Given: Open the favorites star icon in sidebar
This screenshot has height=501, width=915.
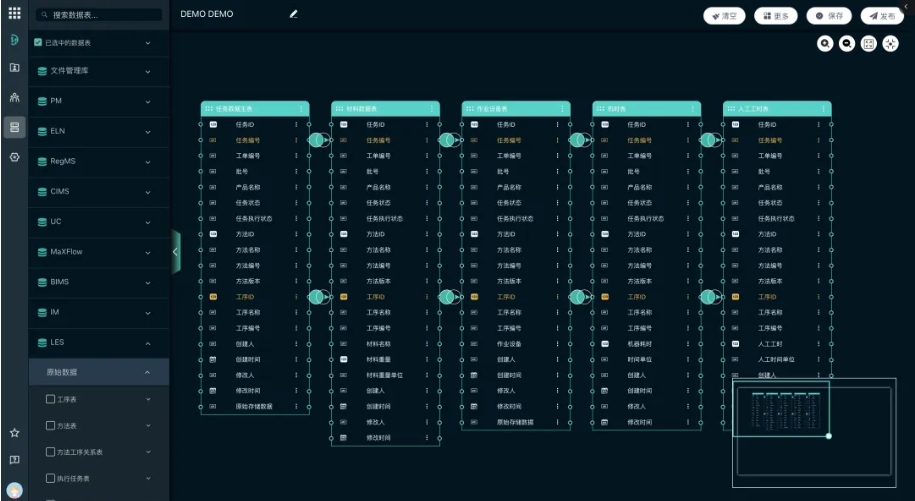Looking at the screenshot, I should (x=14, y=433).
